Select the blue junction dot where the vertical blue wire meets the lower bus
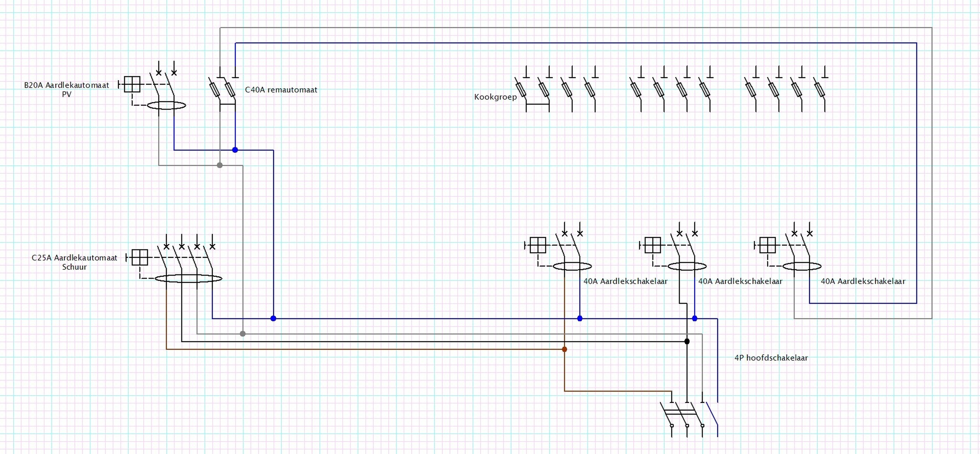This screenshot has width=980, height=454. pyautogui.click(x=273, y=319)
